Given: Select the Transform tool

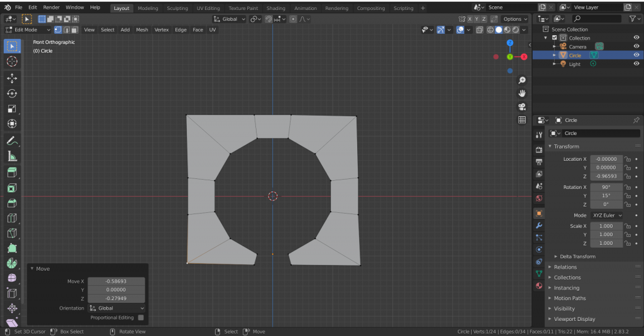Looking at the screenshot, I should (x=12, y=124).
